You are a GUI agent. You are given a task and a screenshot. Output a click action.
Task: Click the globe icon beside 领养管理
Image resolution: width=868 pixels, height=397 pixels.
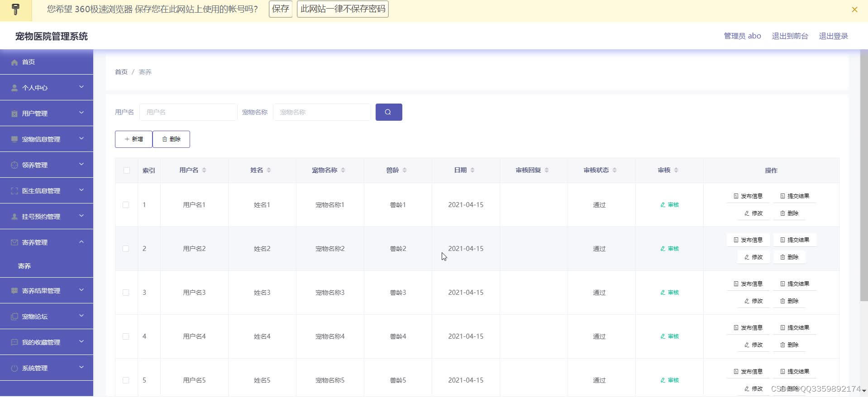click(14, 165)
